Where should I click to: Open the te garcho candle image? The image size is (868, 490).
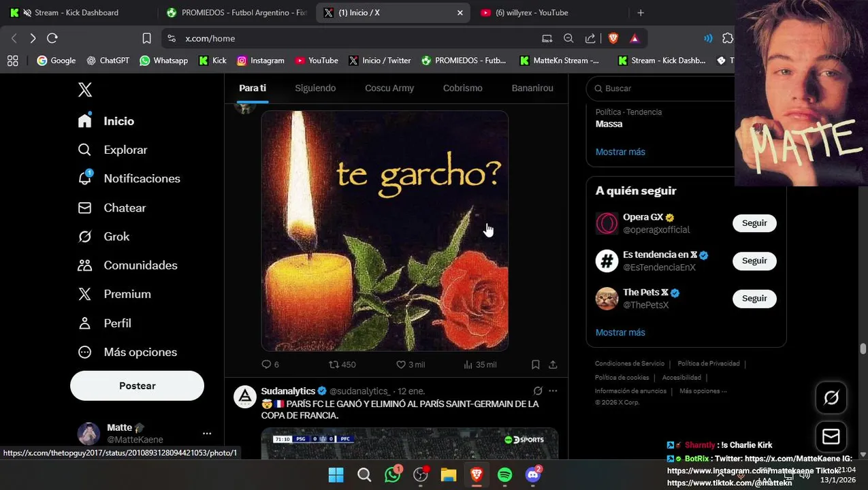(385, 231)
